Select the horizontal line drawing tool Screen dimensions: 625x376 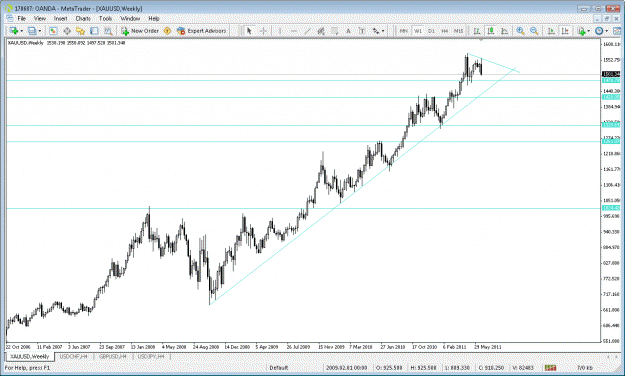(x=294, y=31)
